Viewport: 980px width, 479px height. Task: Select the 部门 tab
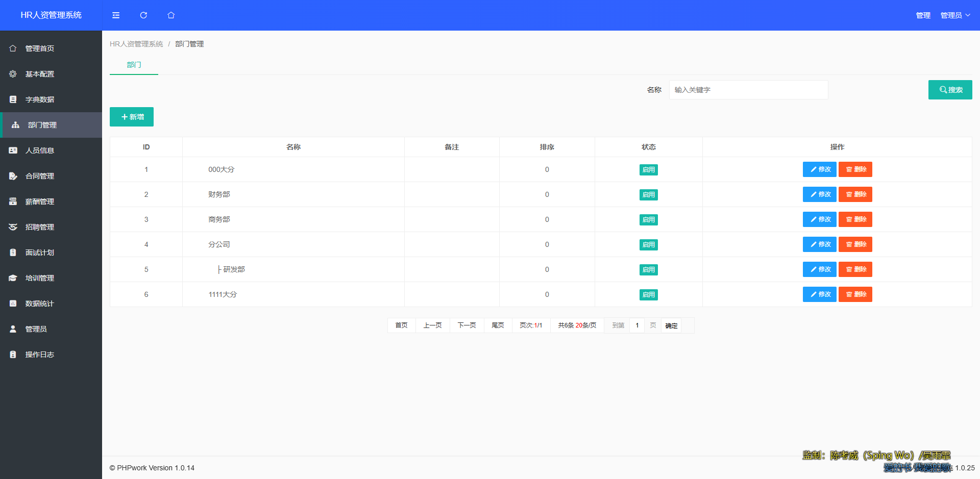click(x=134, y=65)
